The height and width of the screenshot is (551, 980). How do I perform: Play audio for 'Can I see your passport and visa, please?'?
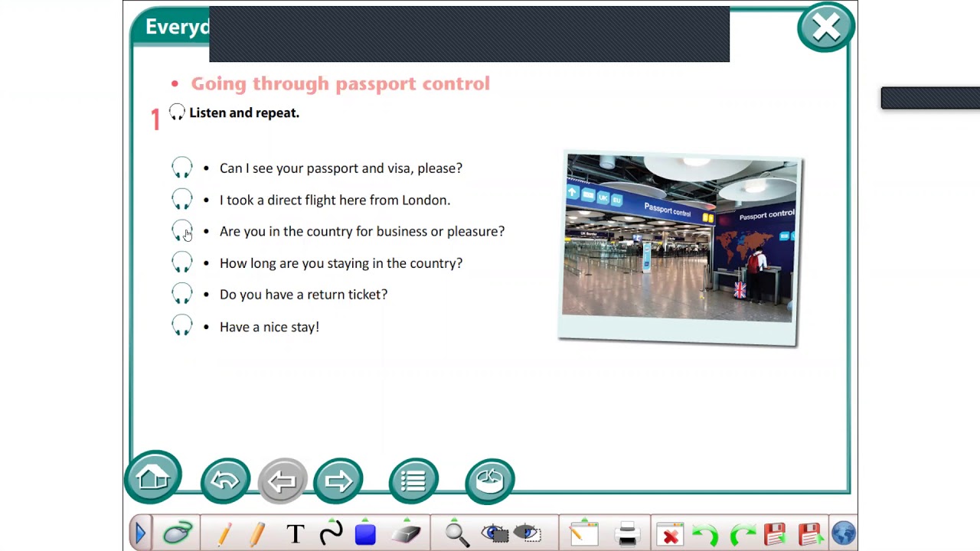182,168
